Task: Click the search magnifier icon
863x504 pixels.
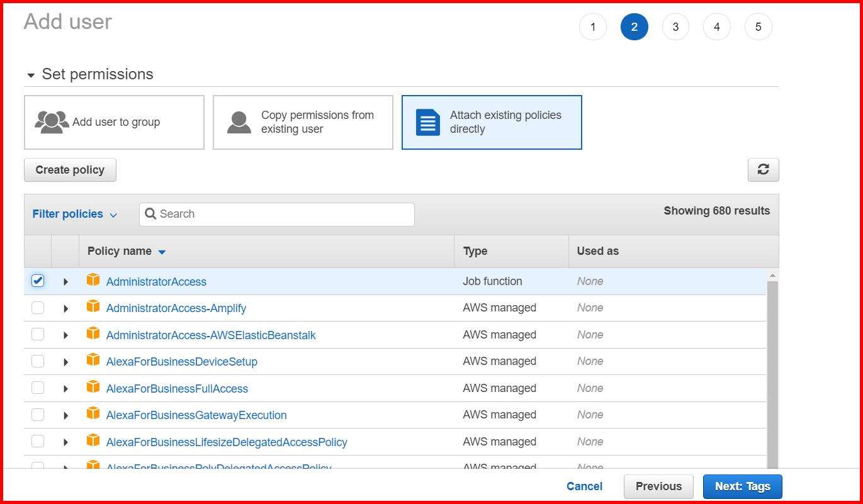Action: [x=151, y=214]
